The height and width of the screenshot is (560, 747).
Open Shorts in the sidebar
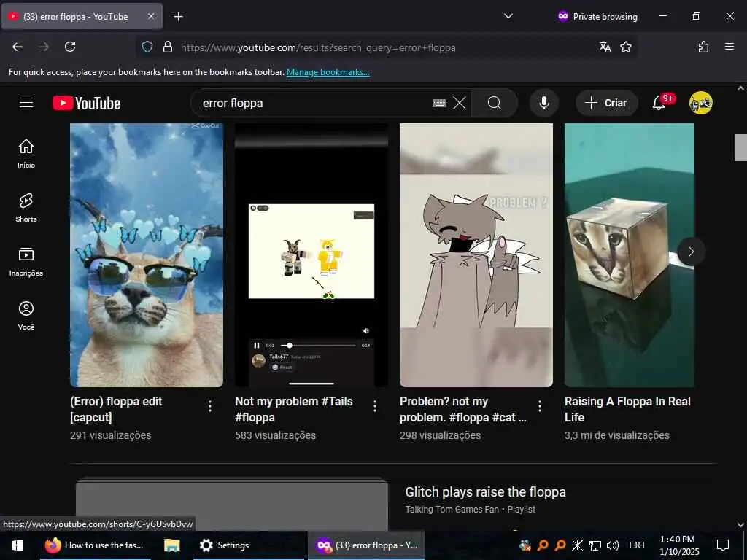[26, 208]
